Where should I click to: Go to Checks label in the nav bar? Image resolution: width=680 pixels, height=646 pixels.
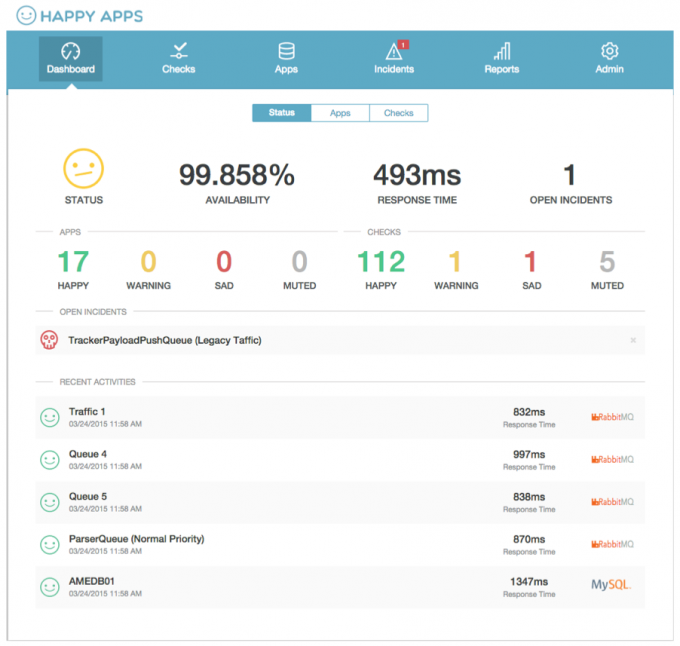pos(179,69)
